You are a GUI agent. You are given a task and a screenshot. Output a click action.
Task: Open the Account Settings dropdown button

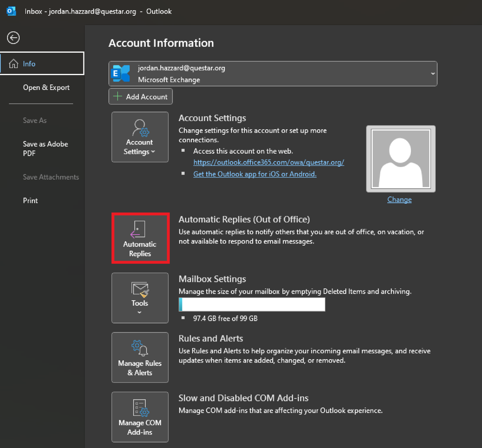coord(140,137)
